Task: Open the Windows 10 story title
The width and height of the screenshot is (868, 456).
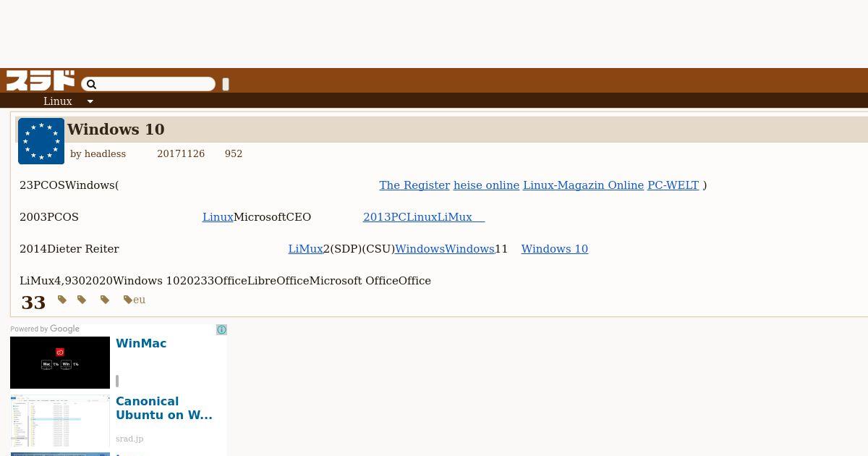Action: click(116, 130)
